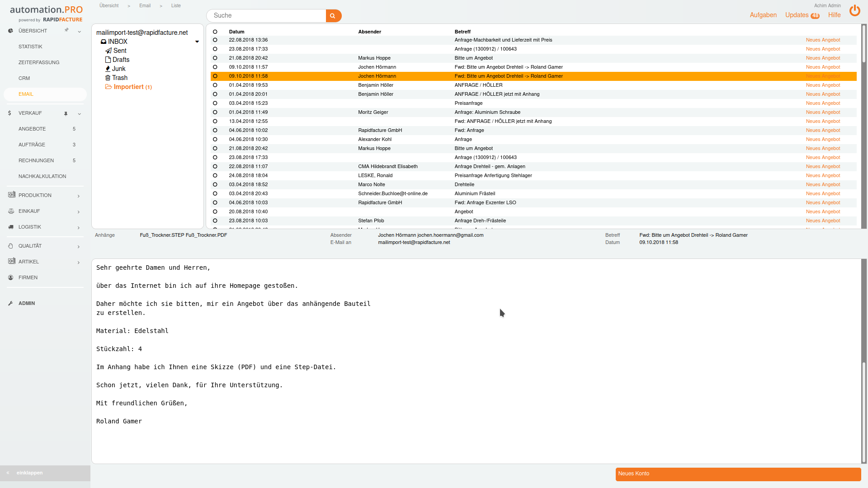Expand the Produktion menu section
Image resolution: width=868 pixels, height=488 pixels.
click(79, 196)
